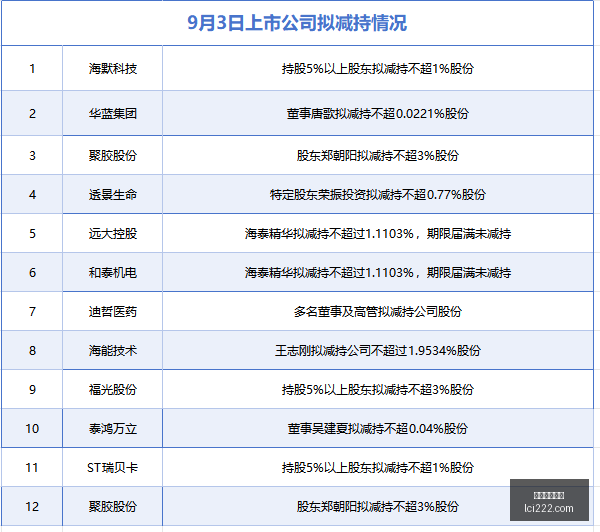Click 和泰机电's 海泰精华 reduction description
The height and width of the screenshot is (532, 600).
tap(378, 273)
